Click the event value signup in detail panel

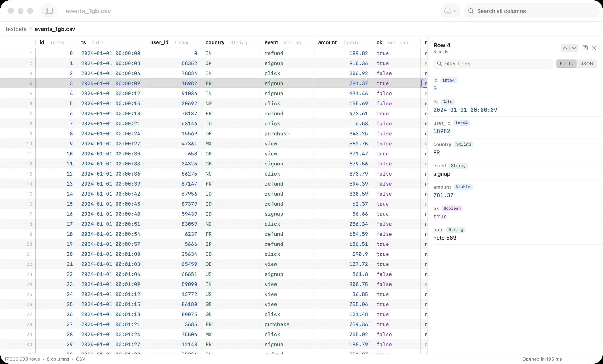tap(442, 174)
